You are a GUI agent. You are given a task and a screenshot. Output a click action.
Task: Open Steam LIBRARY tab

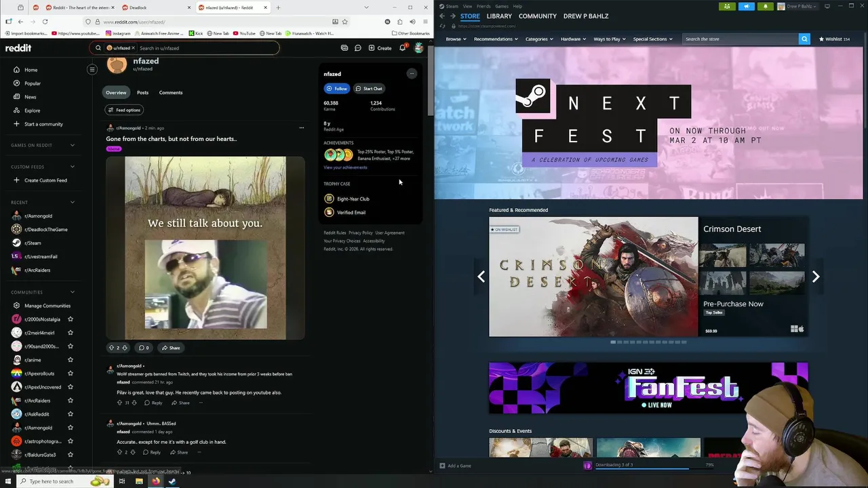499,16
